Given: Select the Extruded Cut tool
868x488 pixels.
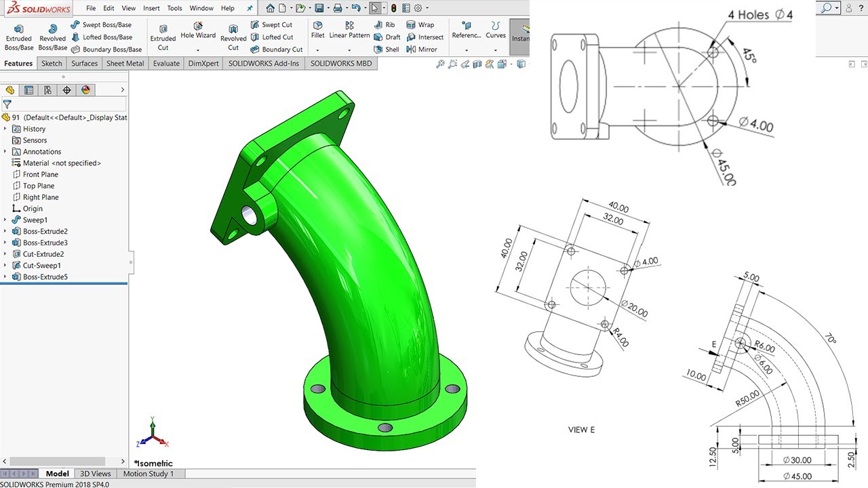Looking at the screenshot, I should coord(163,38).
